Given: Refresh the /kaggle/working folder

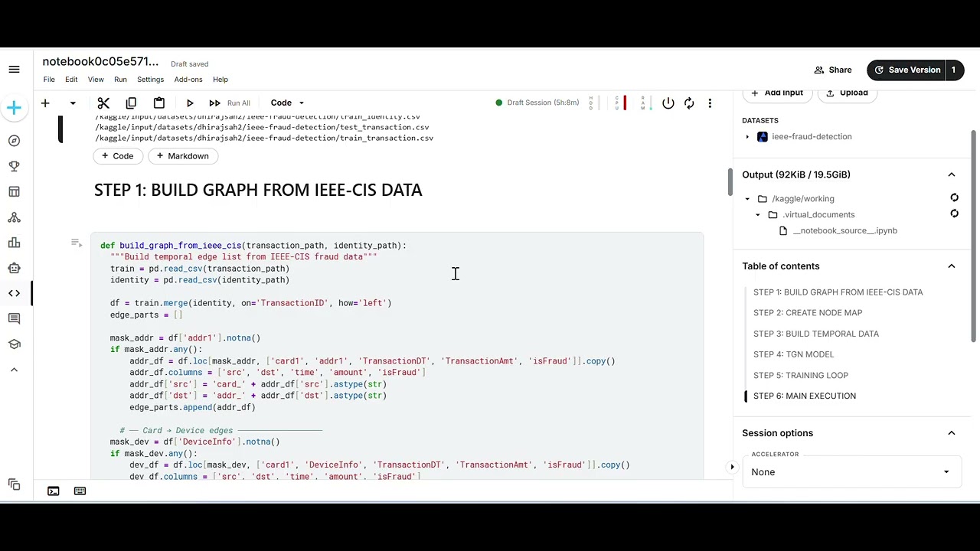Looking at the screenshot, I should [x=954, y=198].
